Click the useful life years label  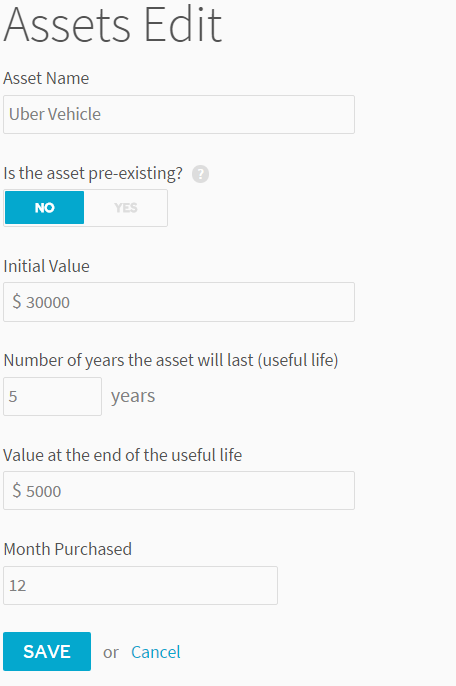coord(171,360)
